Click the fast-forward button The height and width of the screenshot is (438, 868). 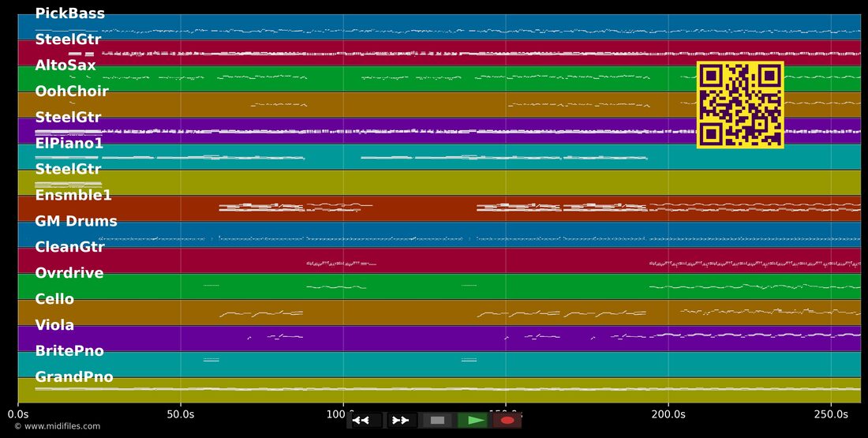click(401, 421)
